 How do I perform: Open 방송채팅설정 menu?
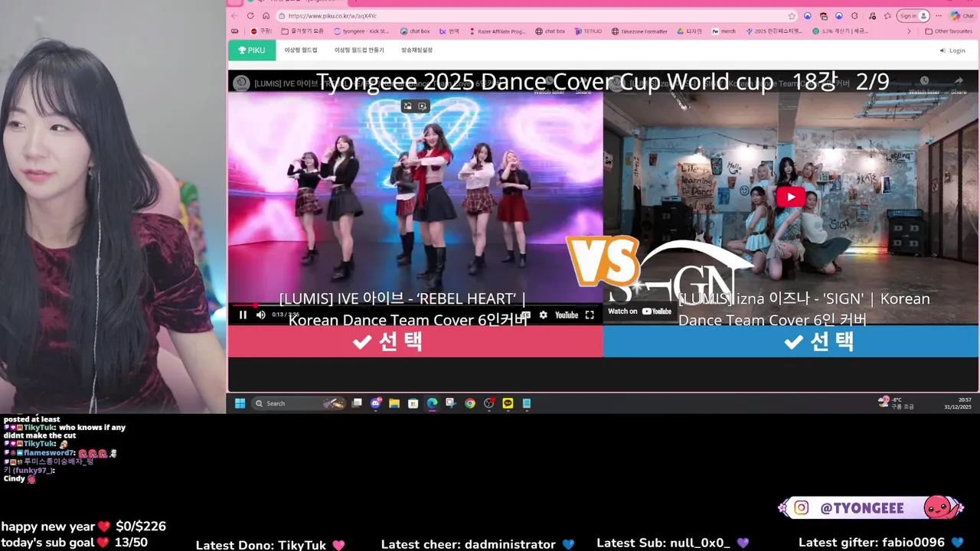[x=416, y=51]
